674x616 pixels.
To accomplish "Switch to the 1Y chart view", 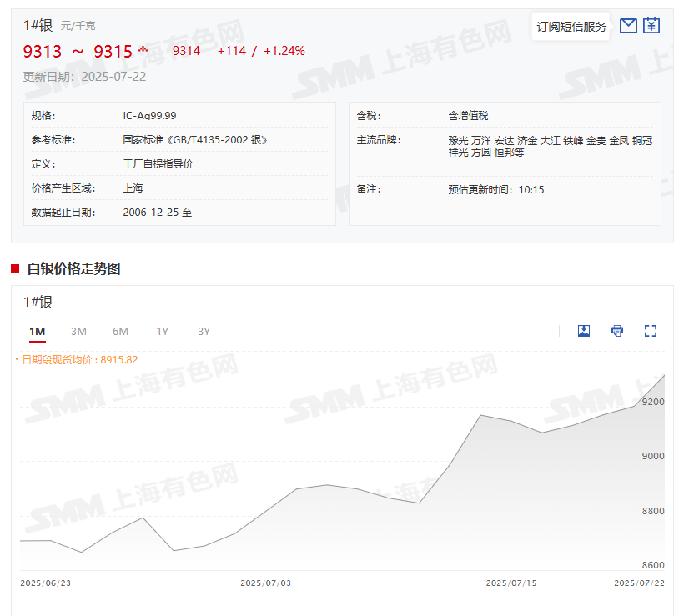I will pyautogui.click(x=162, y=332).
